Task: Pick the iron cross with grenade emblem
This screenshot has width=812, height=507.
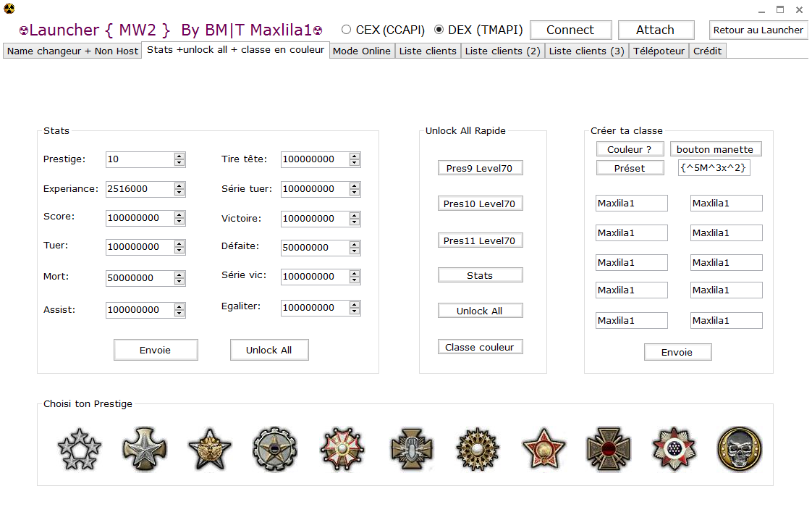Action: [412, 449]
